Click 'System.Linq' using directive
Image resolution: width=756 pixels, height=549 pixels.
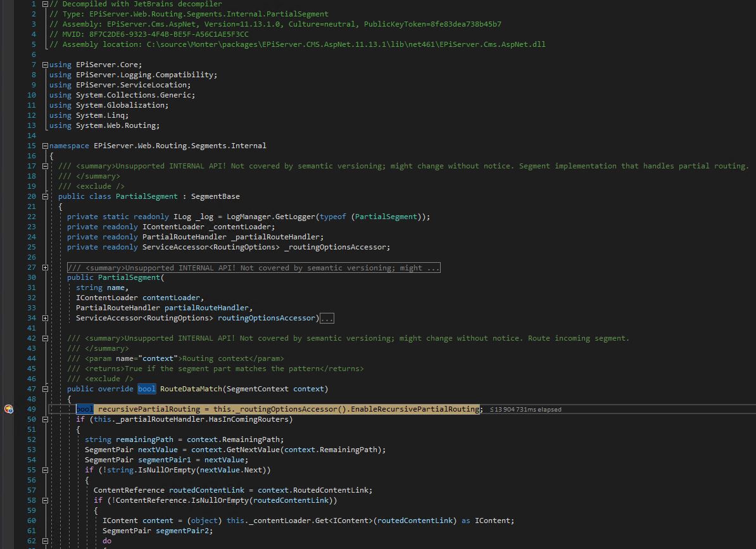click(100, 115)
